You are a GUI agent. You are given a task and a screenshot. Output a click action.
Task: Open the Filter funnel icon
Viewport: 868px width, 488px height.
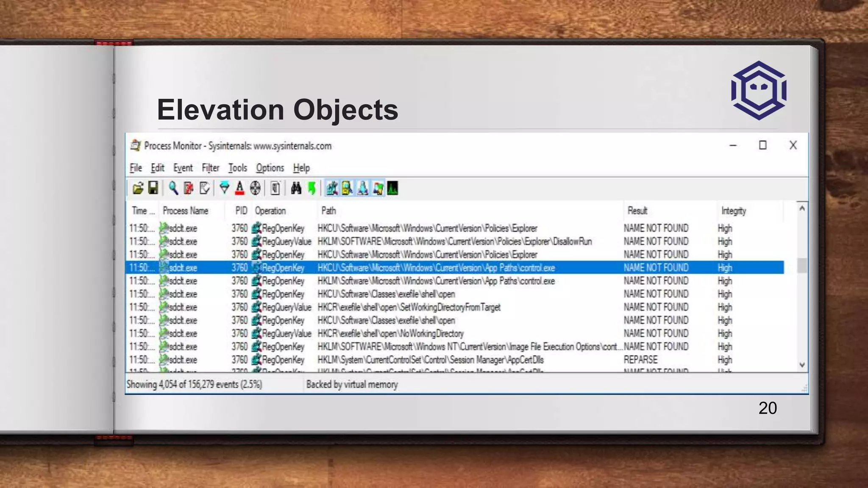pyautogui.click(x=224, y=188)
